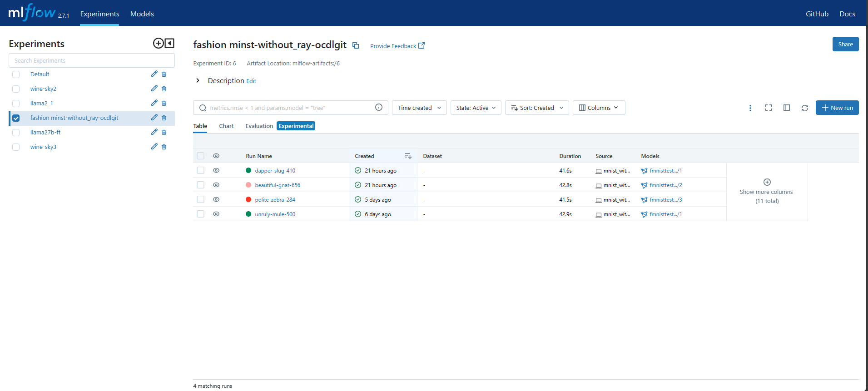This screenshot has height=391, width=868.
Task: Open the unruly-mule-500 run link
Action: click(x=275, y=214)
